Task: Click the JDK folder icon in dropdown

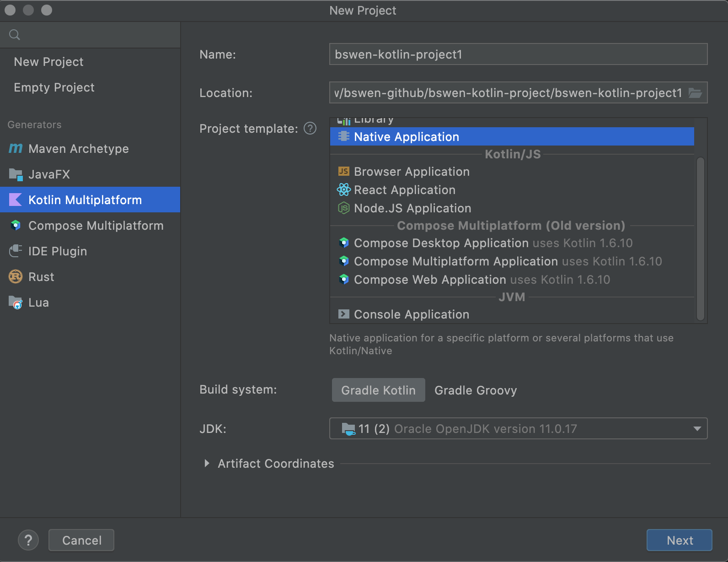Action: point(348,429)
